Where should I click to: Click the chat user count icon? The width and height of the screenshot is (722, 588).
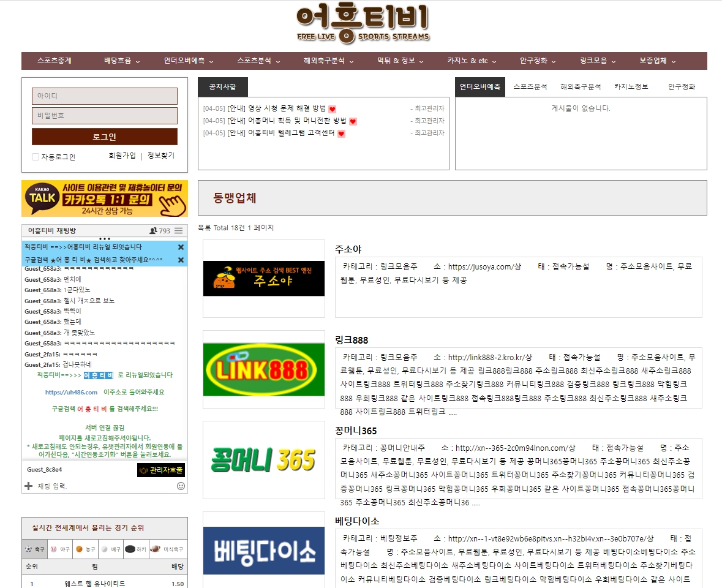point(154,231)
